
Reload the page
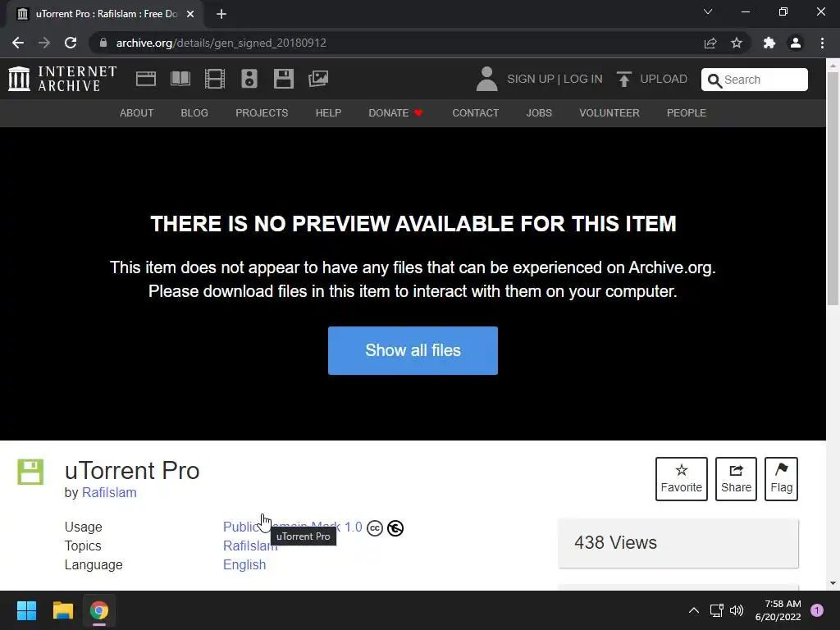[71, 43]
